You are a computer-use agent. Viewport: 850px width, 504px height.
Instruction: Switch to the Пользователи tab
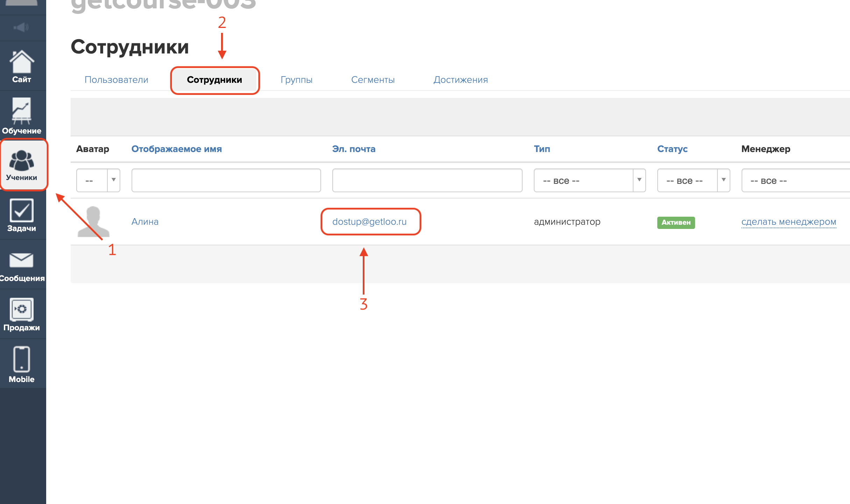116,80
